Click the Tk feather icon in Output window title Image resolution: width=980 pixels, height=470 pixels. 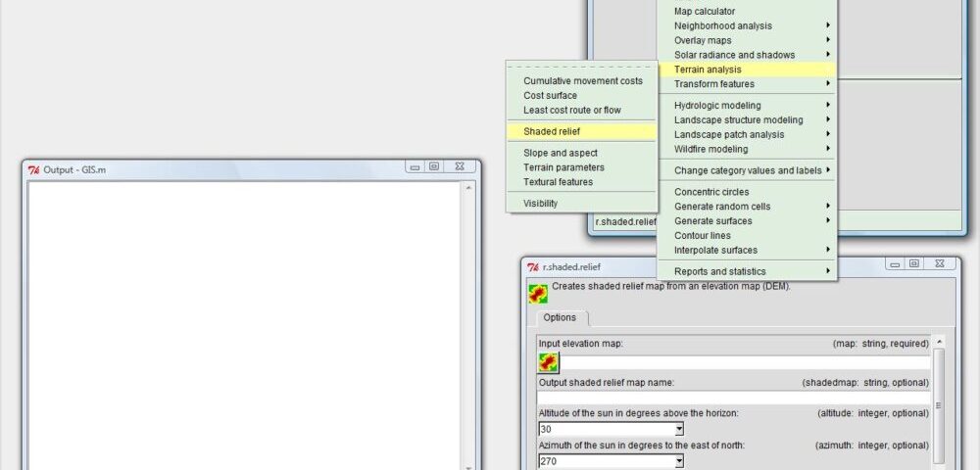[33, 169]
